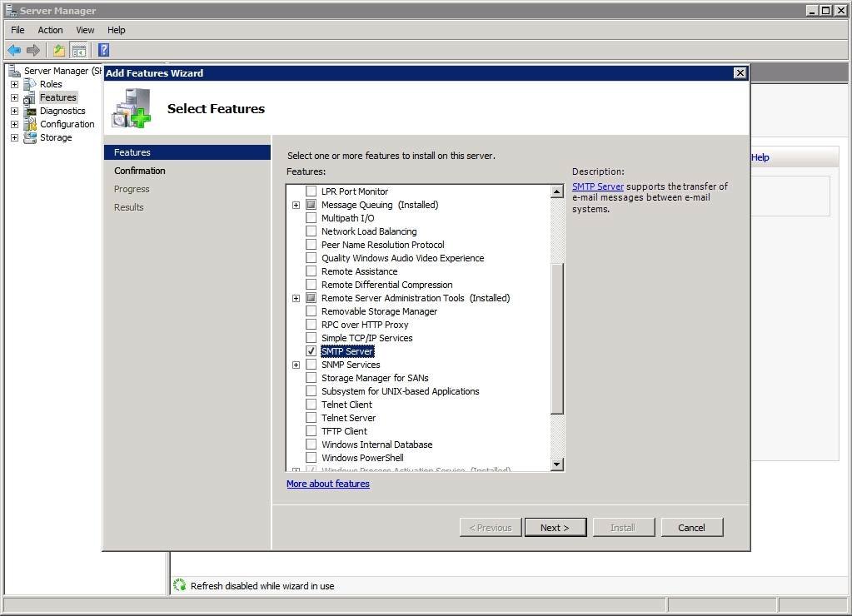This screenshot has height=616, width=852.
Task: Select the Storage node icon
Action: click(31, 137)
